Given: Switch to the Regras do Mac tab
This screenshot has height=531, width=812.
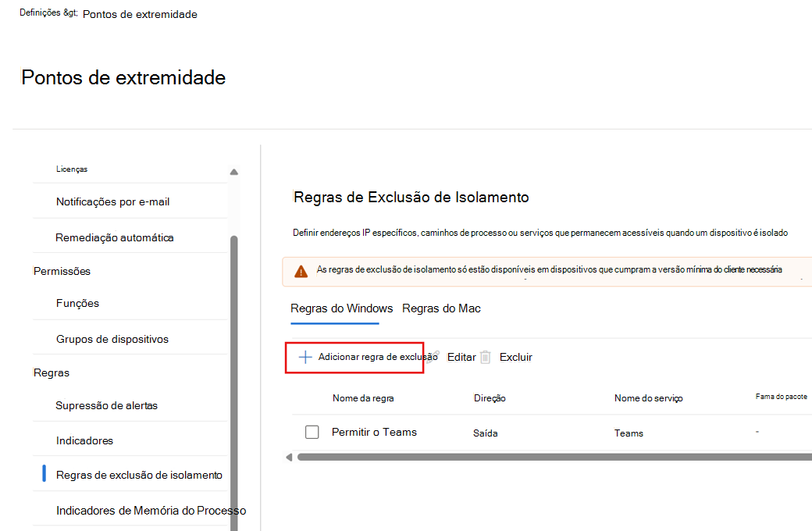Looking at the screenshot, I should tap(440, 308).
